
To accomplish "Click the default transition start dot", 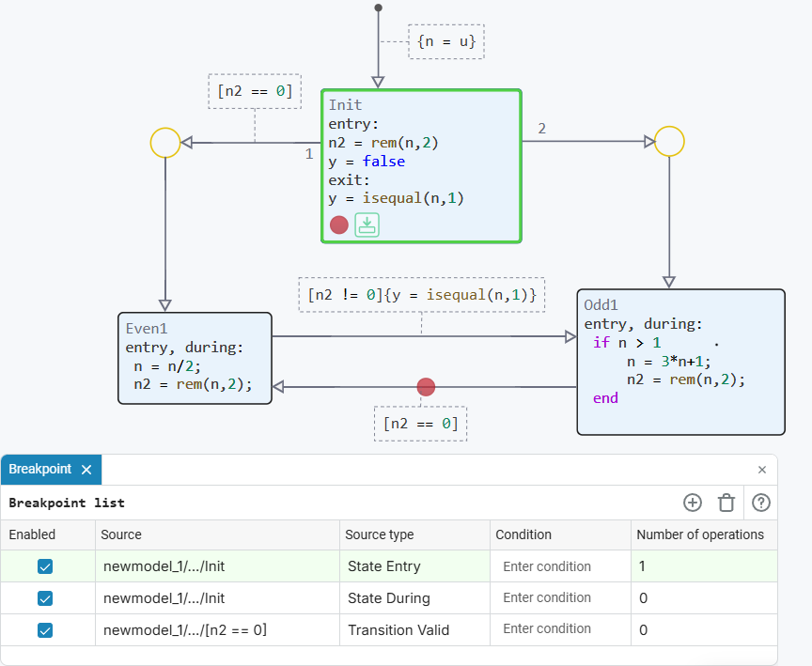I will coord(379,8).
